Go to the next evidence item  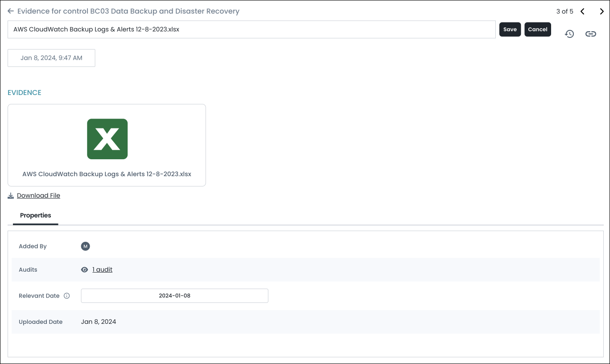click(x=602, y=12)
